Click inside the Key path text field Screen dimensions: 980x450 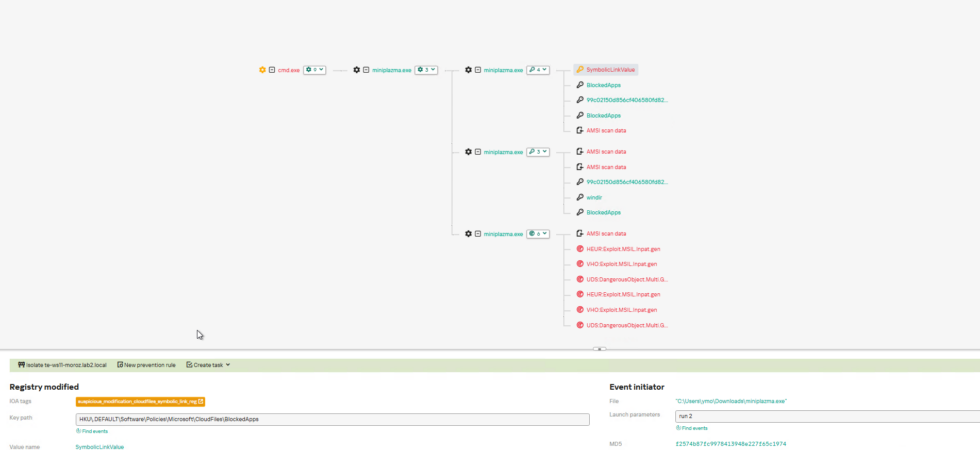pos(332,419)
